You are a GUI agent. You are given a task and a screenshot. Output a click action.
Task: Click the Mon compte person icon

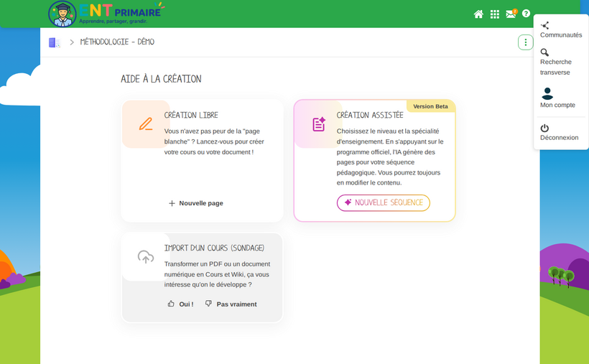547,93
